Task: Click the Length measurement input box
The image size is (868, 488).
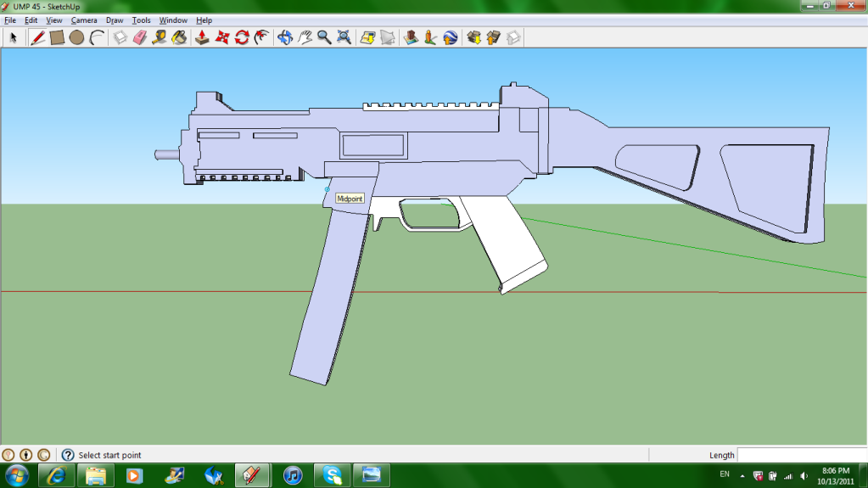Action: coord(802,455)
